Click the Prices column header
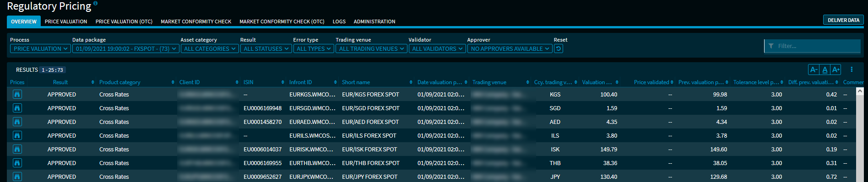Screen dimensions: 868x182 (17, 82)
